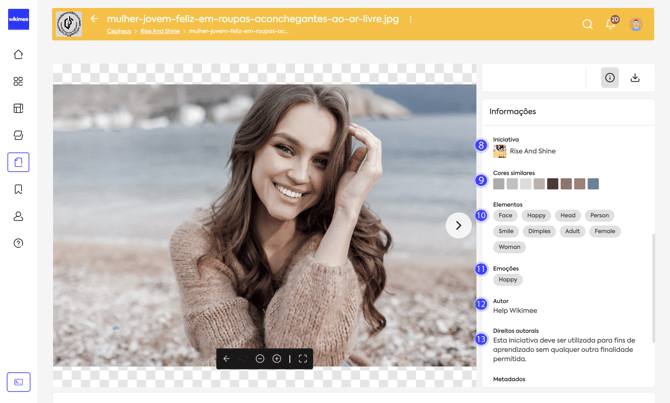
Task: Open the help question mark icon
Action: pyautogui.click(x=18, y=243)
